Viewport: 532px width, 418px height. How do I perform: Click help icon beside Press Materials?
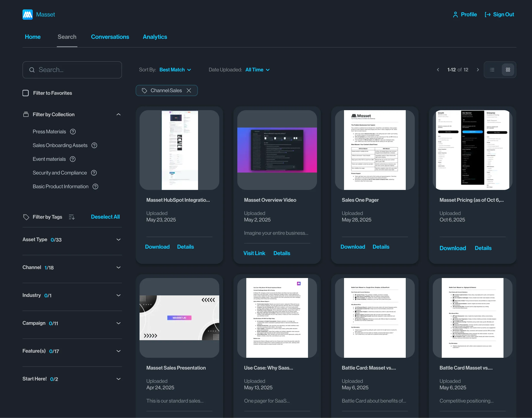73,132
